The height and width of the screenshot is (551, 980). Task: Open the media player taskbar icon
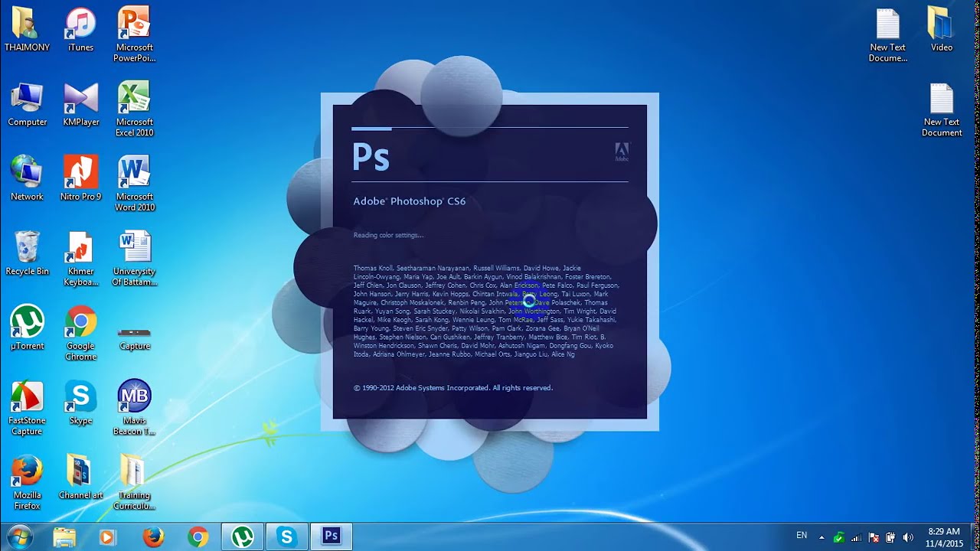[106, 537]
